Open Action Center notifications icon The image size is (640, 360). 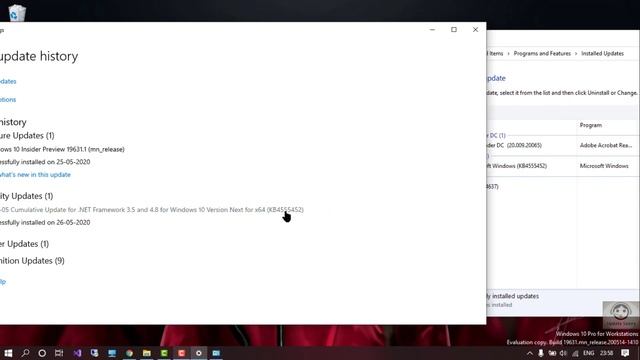point(625,353)
